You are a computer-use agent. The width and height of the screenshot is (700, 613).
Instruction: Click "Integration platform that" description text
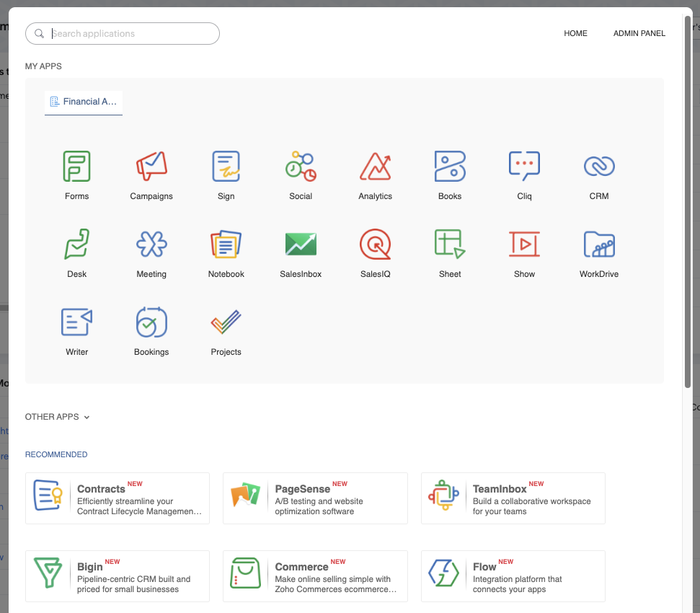(517, 578)
